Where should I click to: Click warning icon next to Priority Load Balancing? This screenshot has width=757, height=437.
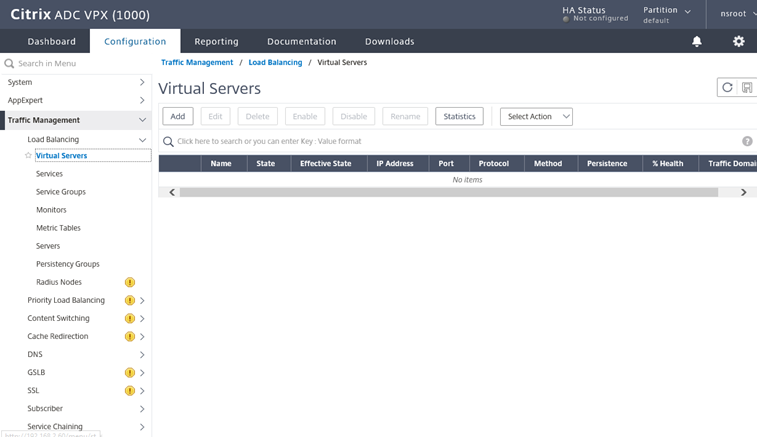tap(130, 300)
